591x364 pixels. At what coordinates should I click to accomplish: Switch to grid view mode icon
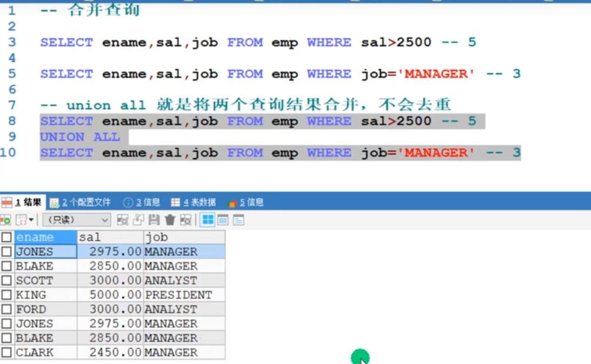click(208, 220)
